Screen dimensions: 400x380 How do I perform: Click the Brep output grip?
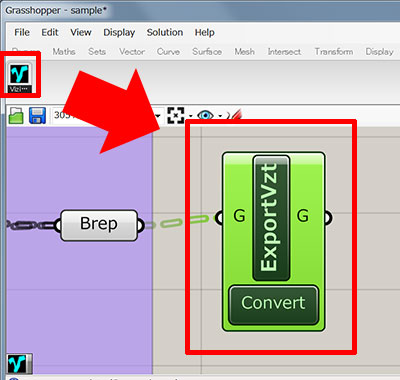pos(141,225)
